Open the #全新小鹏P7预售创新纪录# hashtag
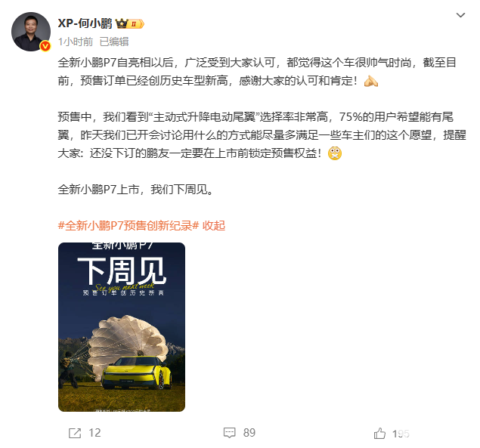 tap(129, 226)
